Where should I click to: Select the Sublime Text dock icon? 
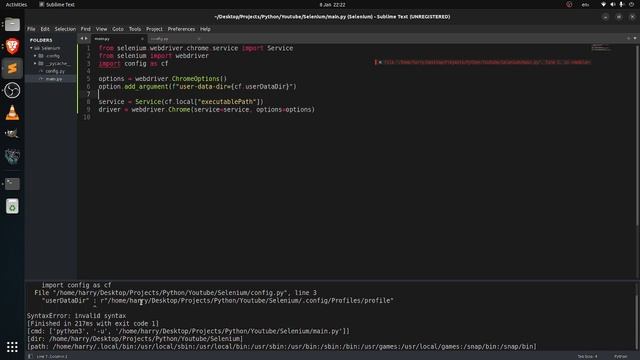point(12,68)
